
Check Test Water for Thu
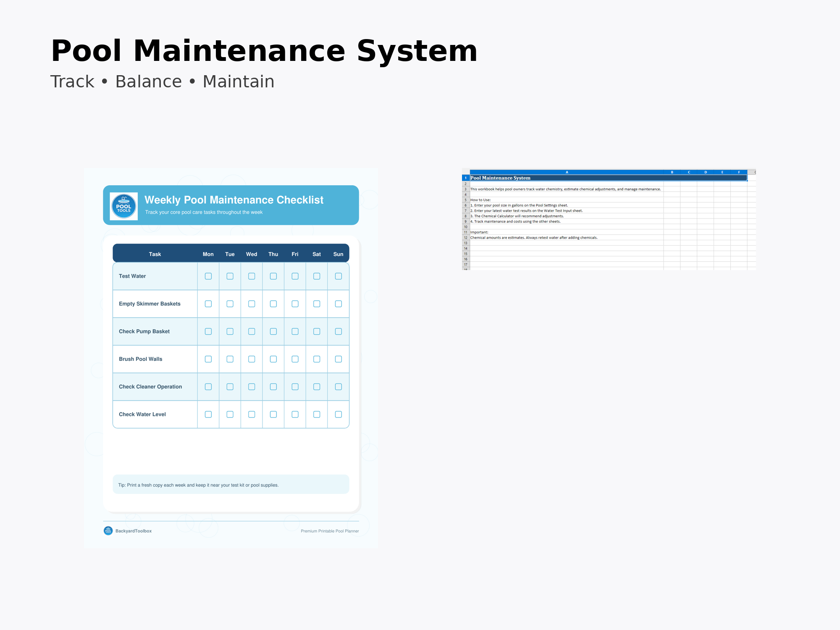pos(273,276)
